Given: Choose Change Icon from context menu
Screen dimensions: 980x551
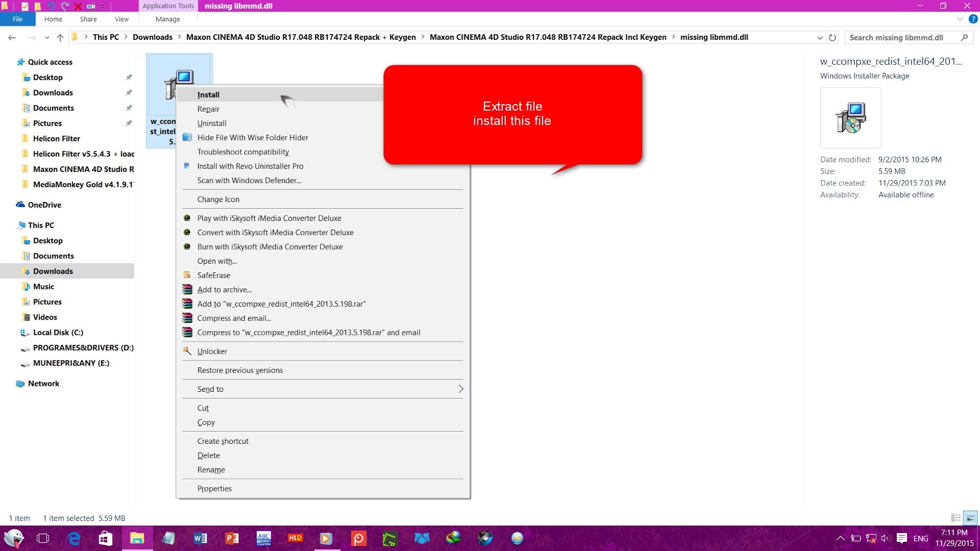Looking at the screenshot, I should tap(323, 200).
